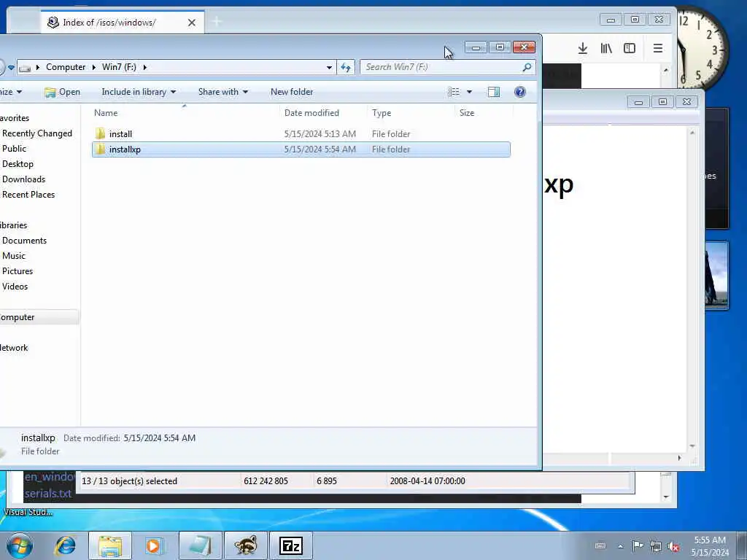This screenshot has width=747, height=560.
Task: Open the Include in library dropdown
Action: tap(139, 92)
